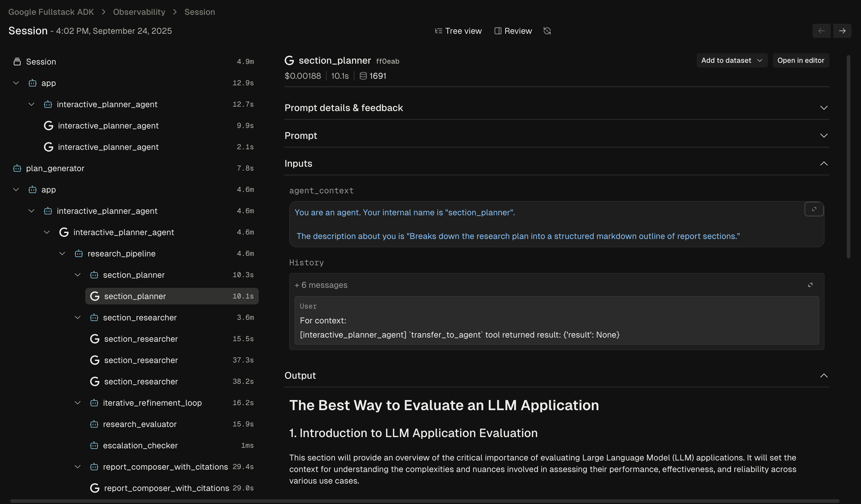The image size is (861, 504).
Task: Go to next session with right arrow
Action: coord(842,31)
